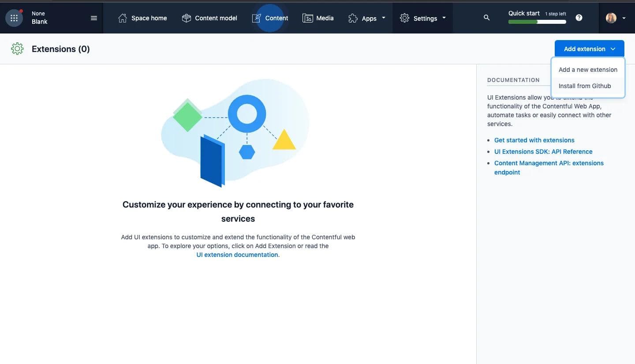Choose Install from Github in the menu
Screen dimensions: 635x364
pos(585,85)
